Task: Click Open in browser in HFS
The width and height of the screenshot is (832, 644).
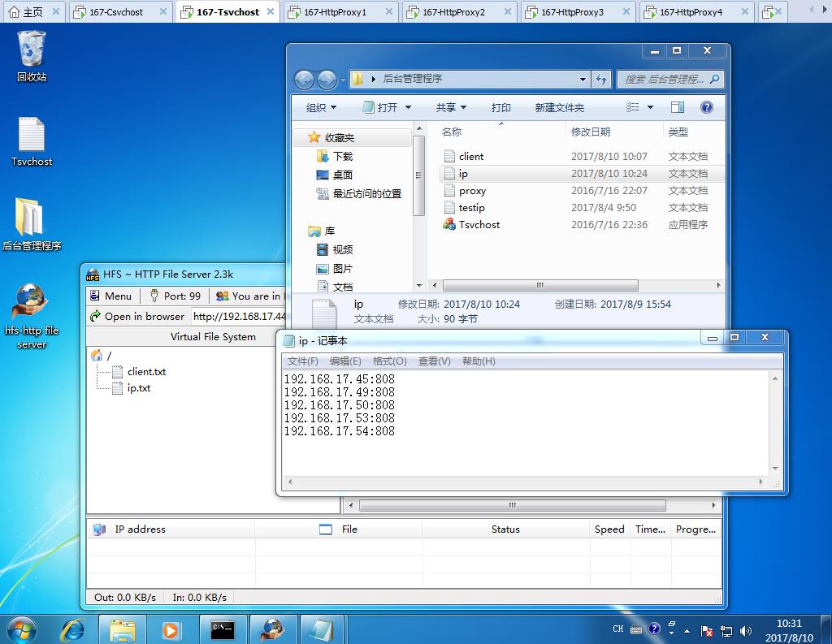Action: pos(137,317)
